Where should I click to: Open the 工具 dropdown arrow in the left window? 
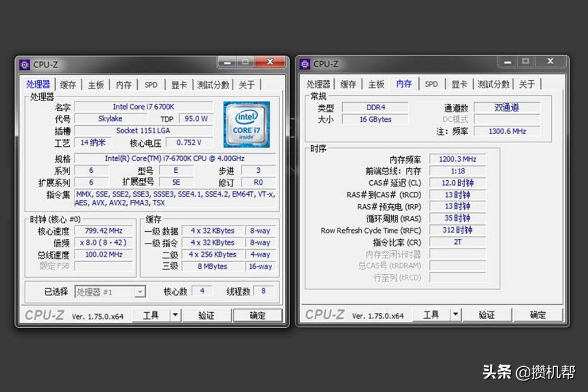(x=174, y=315)
